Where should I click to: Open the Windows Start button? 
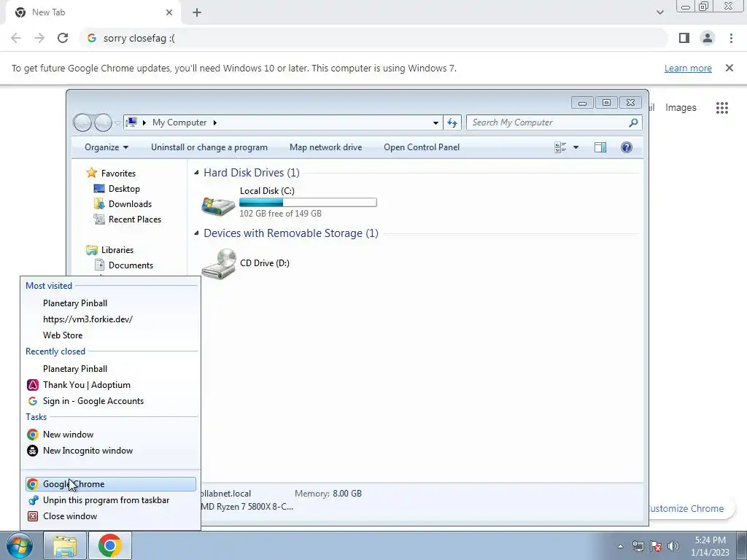(19, 545)
